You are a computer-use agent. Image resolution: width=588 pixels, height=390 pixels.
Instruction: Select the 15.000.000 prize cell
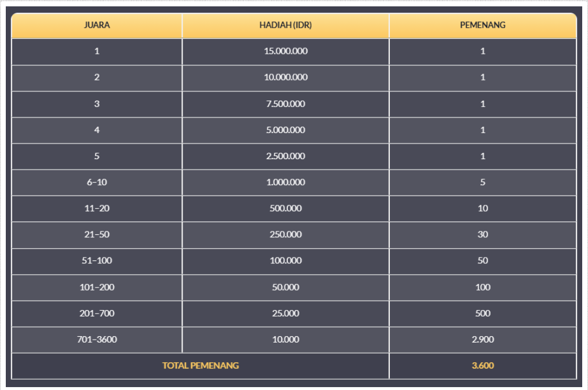point(286,51)
